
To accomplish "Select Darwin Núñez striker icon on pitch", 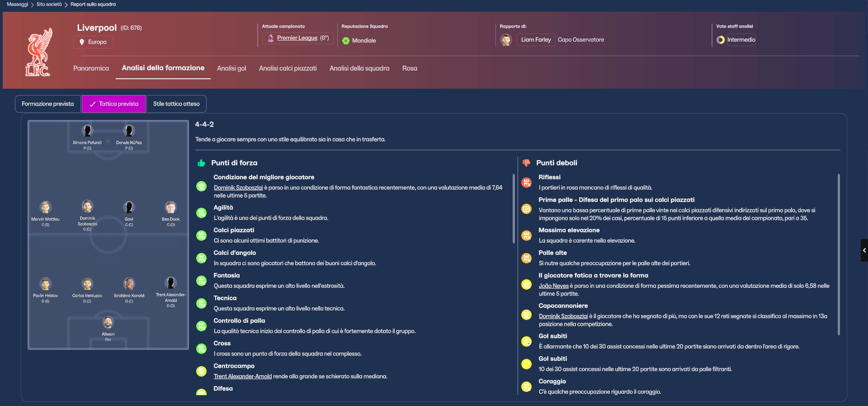I will pos(129,131).
